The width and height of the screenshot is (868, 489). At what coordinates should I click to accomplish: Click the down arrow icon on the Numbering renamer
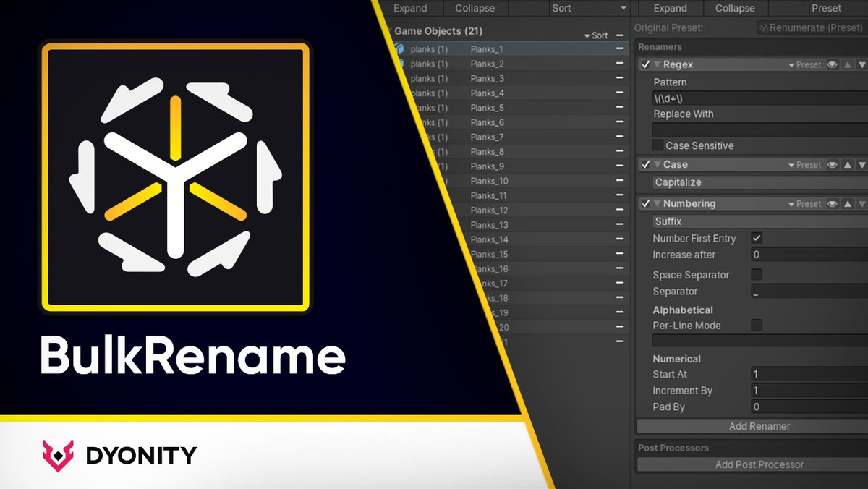(861, 203)
